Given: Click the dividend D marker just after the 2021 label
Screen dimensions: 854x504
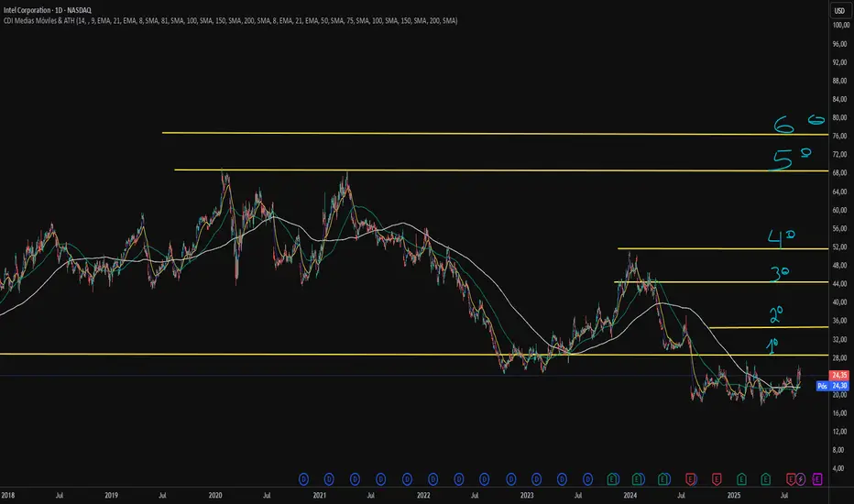Looking at the screenshot, I should click(329, 479).
